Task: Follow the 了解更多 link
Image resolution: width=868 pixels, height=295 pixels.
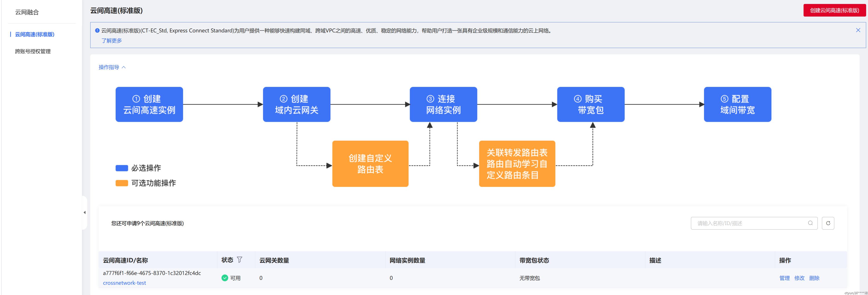Action: tap(111, 41)
